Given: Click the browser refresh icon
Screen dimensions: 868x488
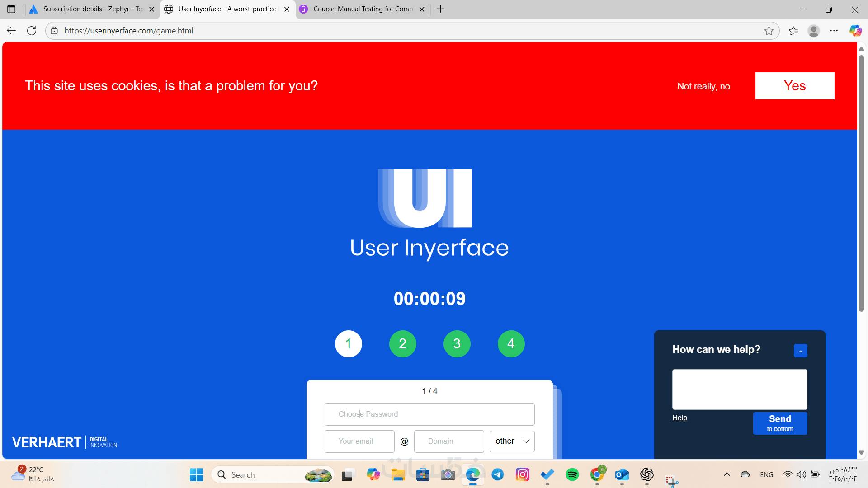Looking at the screenshot, I should 32,31.
